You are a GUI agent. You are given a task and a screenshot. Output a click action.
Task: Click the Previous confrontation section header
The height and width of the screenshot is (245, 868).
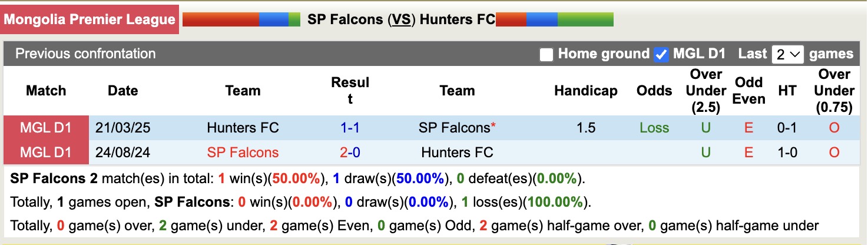click(85, 54)
